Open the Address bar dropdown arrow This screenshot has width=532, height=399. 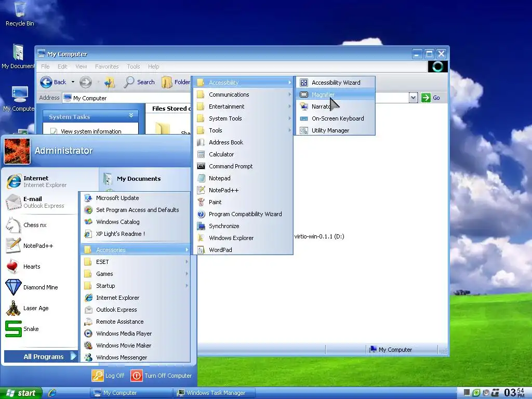click(x=413, y=98)
